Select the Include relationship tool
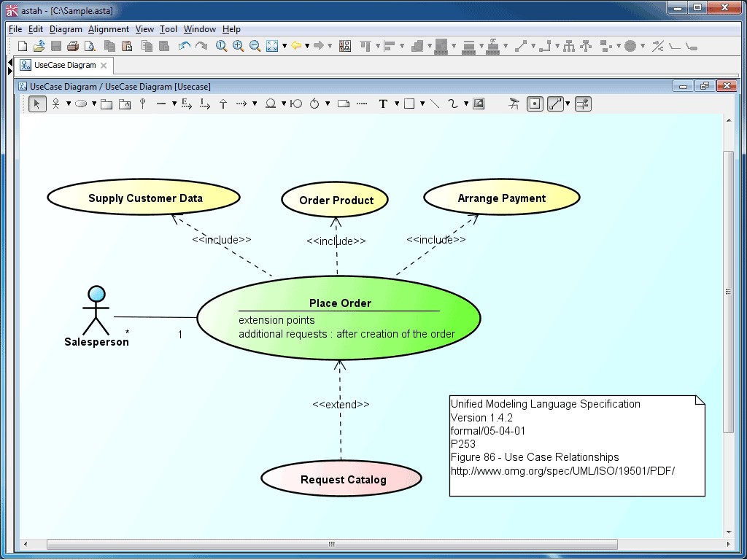 [x=205, y=104]
